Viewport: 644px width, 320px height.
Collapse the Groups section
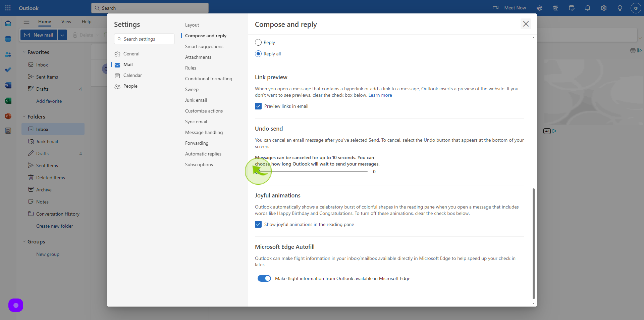click(24, 241)
